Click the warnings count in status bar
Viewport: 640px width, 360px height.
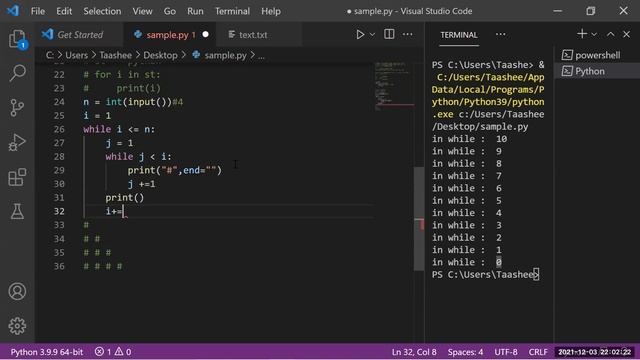123,352
